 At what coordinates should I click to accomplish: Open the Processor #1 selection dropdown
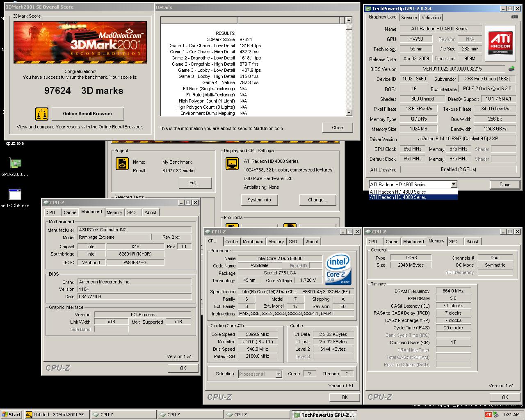(x=279, y=374)
